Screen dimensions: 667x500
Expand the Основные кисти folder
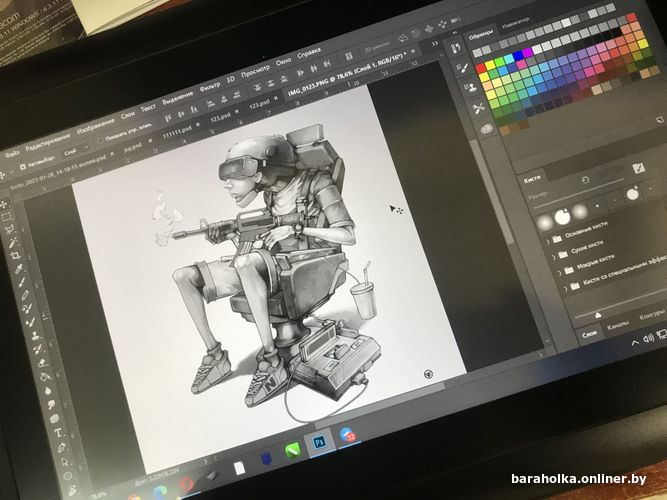click(548, 242)
